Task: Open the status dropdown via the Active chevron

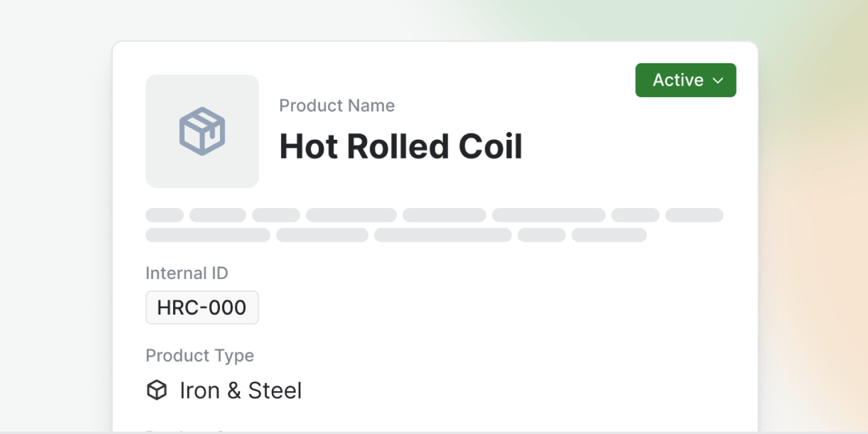Action: click(719, 80)
